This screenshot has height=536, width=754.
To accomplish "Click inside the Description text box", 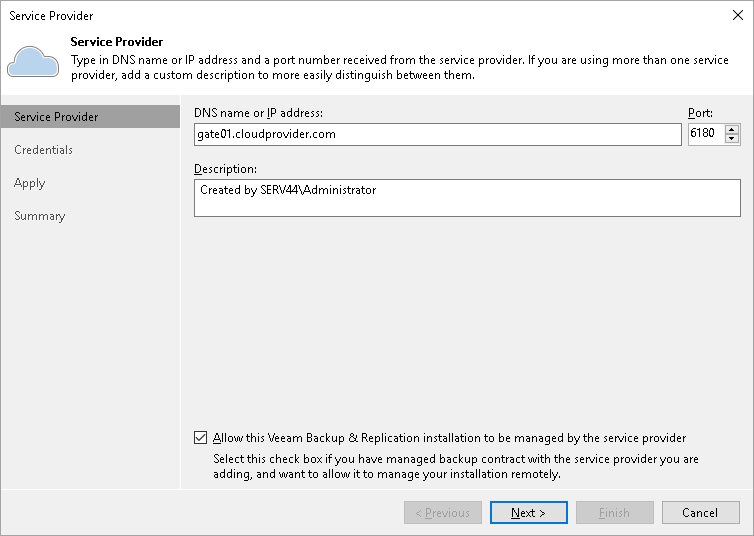I will click(467, 197).
